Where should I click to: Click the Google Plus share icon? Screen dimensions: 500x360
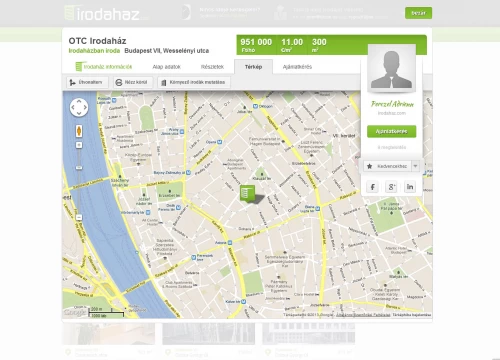coord(391,187)
